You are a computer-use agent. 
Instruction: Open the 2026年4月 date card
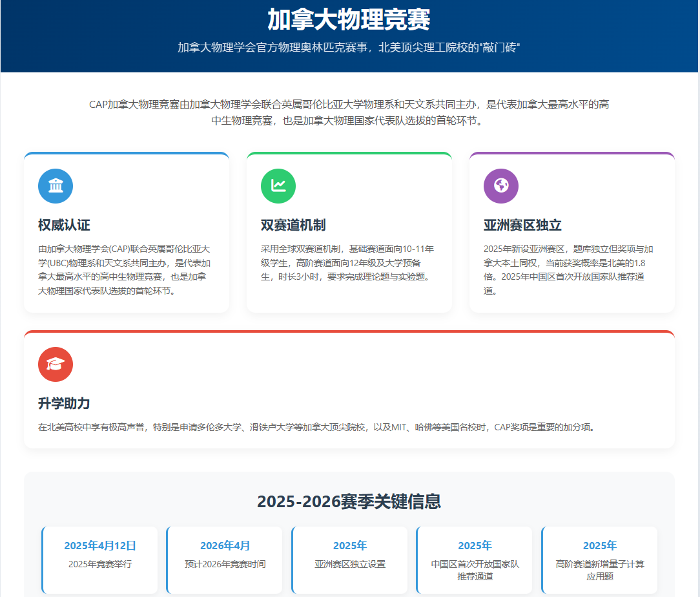coord(225,560)
